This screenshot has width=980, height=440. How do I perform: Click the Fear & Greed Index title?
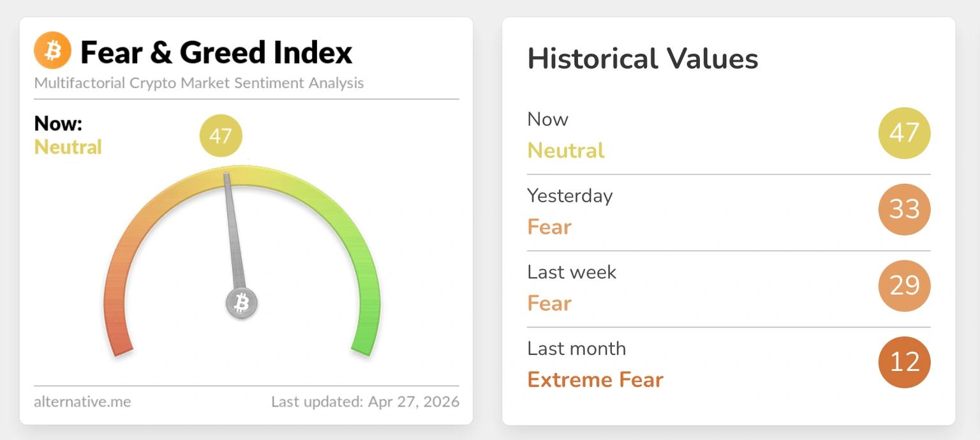pos(216,52)
